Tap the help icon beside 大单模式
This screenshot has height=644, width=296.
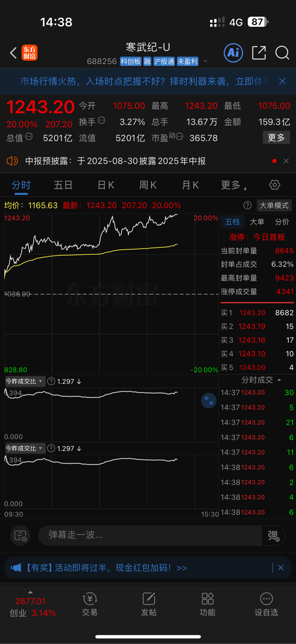[247, 205]
